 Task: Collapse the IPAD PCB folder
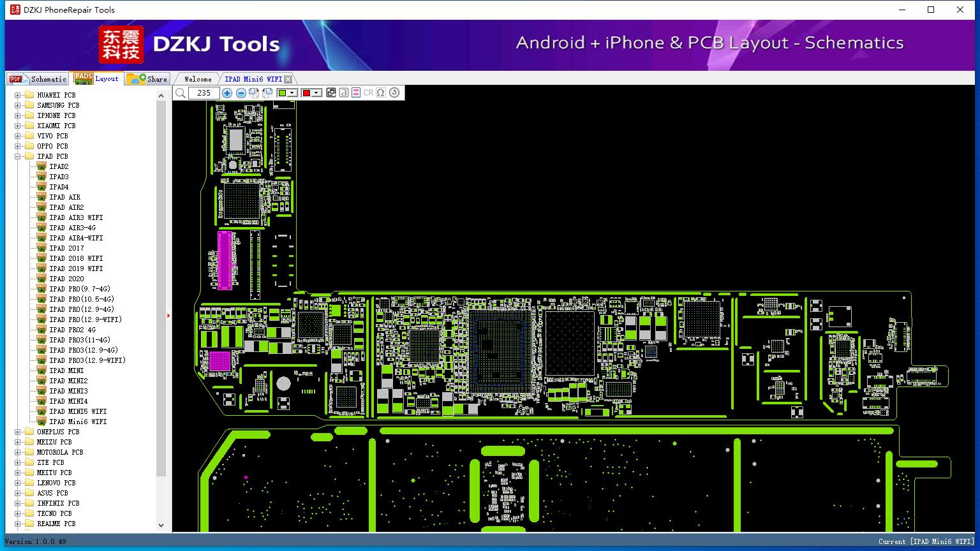coord(18,156)
